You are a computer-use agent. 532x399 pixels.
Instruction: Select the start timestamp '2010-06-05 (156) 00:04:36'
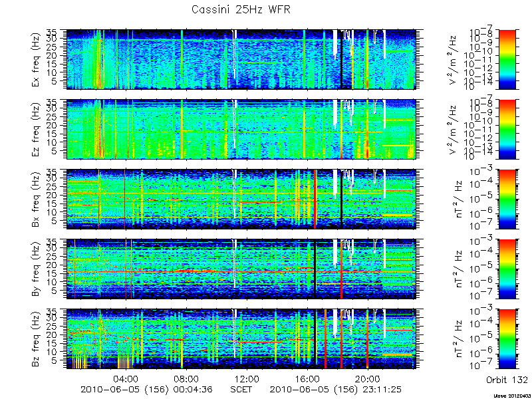tap(146, 390)
